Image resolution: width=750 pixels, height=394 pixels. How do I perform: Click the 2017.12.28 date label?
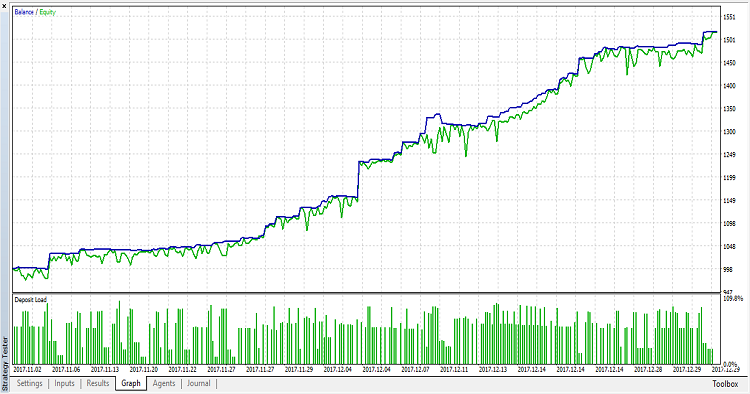pos(648,370)
